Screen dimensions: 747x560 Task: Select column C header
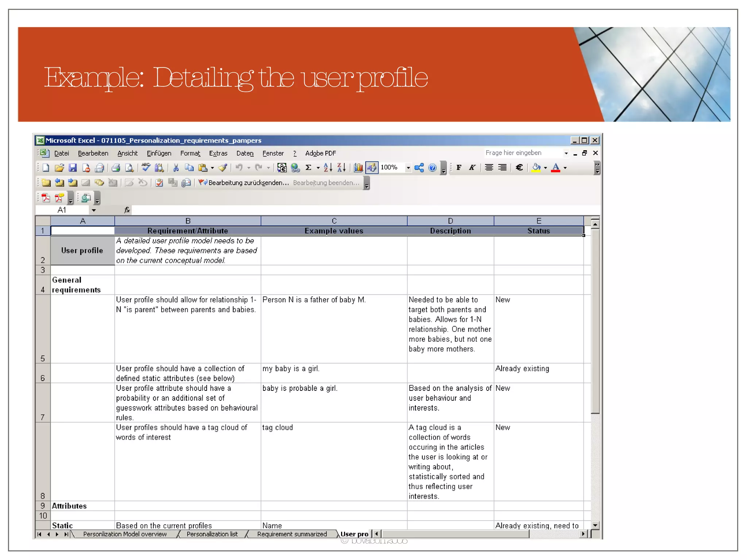point(334,221)
